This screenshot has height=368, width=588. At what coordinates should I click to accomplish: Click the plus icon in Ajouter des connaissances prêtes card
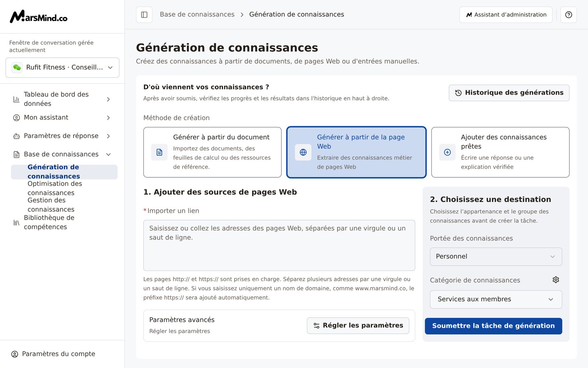(x=447, y=152)
